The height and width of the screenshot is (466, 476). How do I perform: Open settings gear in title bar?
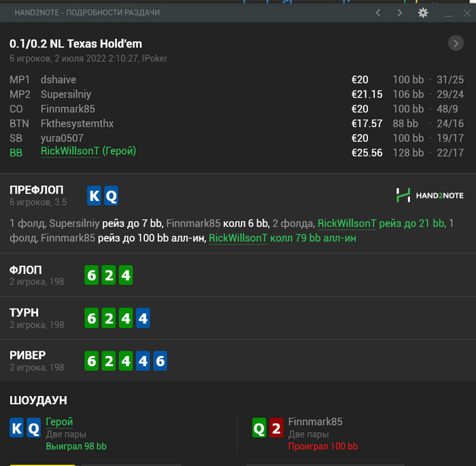coord(423,13)
